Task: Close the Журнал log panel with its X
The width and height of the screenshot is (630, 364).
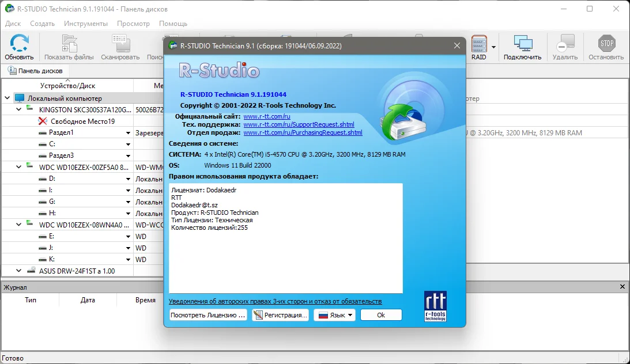Action: [623, 287]
